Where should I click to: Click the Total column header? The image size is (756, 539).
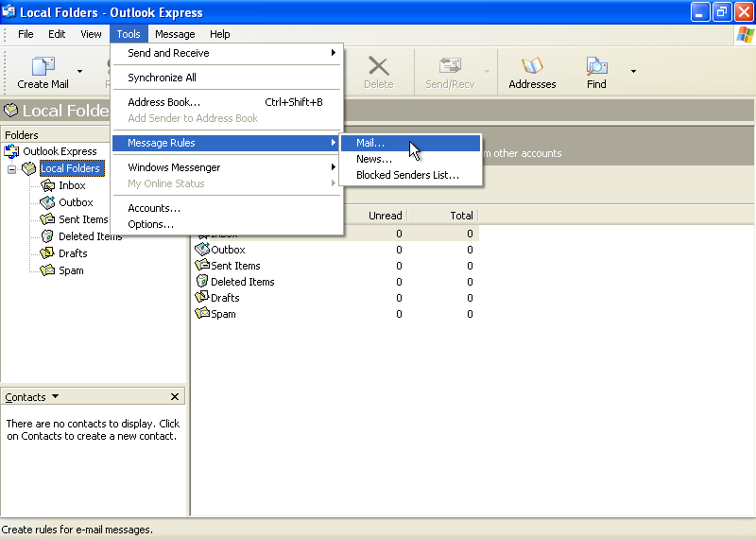click(x=443, y=216)
